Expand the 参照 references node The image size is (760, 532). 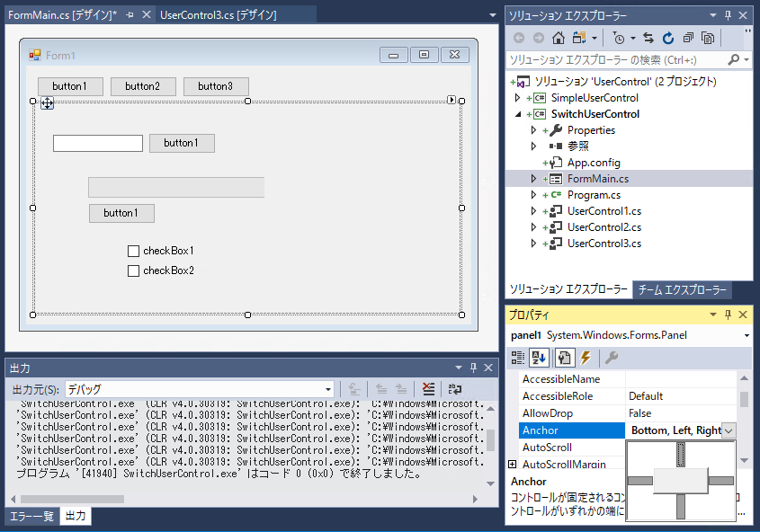click(533, 146)
